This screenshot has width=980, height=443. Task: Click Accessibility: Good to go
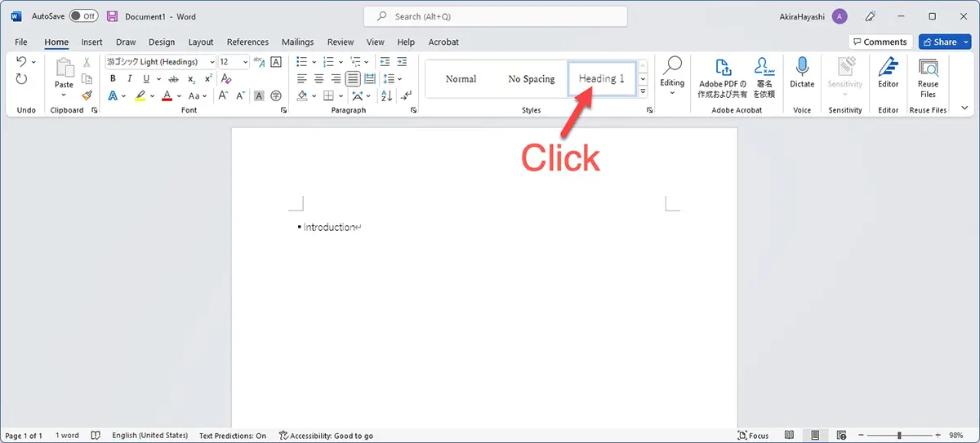(x=326, y=436)
